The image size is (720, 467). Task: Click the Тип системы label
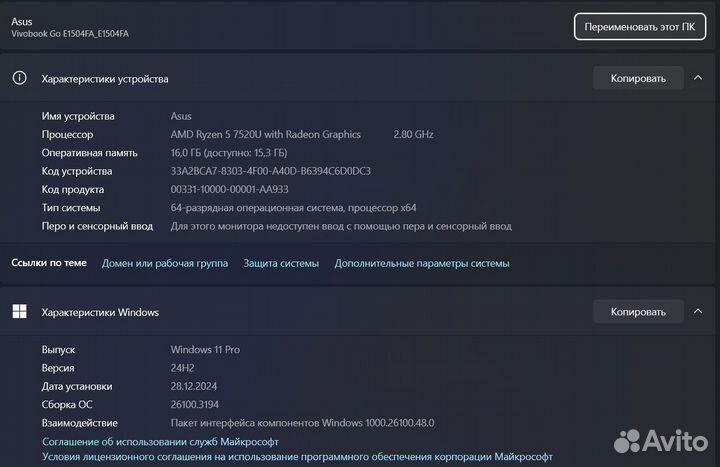(71, 208)
